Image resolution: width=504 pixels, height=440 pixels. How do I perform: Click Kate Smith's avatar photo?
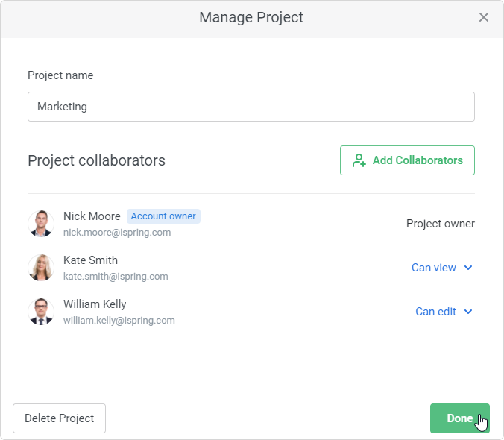point(41,268)
